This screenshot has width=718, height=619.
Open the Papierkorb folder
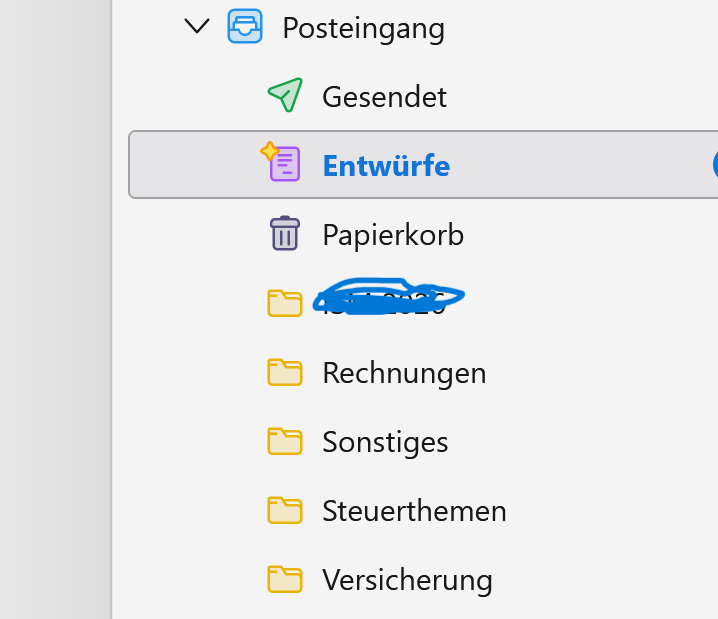click(x=393, y=235)
